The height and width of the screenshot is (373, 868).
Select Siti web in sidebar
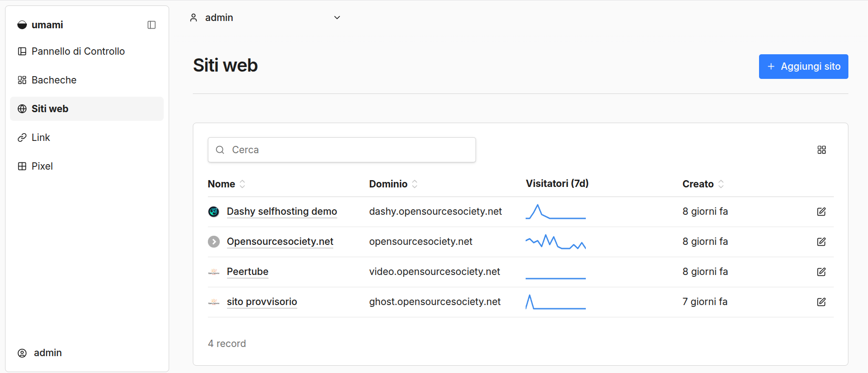[x=87, y=109]
